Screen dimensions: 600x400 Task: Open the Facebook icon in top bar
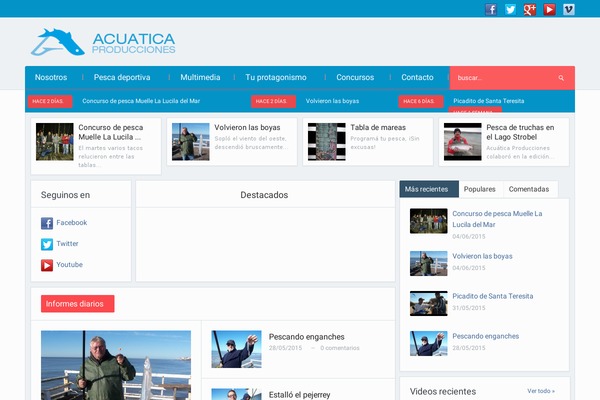pyautogui.click(x=491, y=9)
